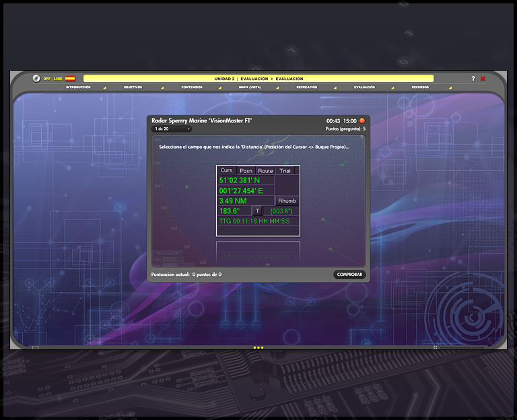517x420 pixels.
Task: Expand the yellow arrow next to RECURSOS
Action: [450, 87]
